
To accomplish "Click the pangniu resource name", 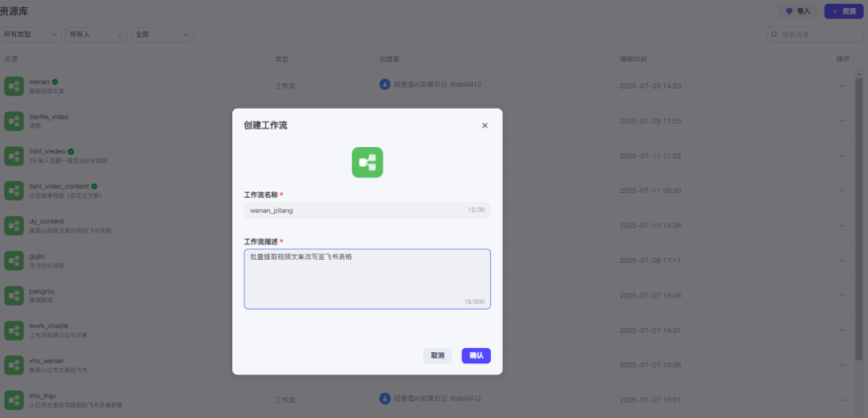I will pyautogui.click(x=42, y=291).
